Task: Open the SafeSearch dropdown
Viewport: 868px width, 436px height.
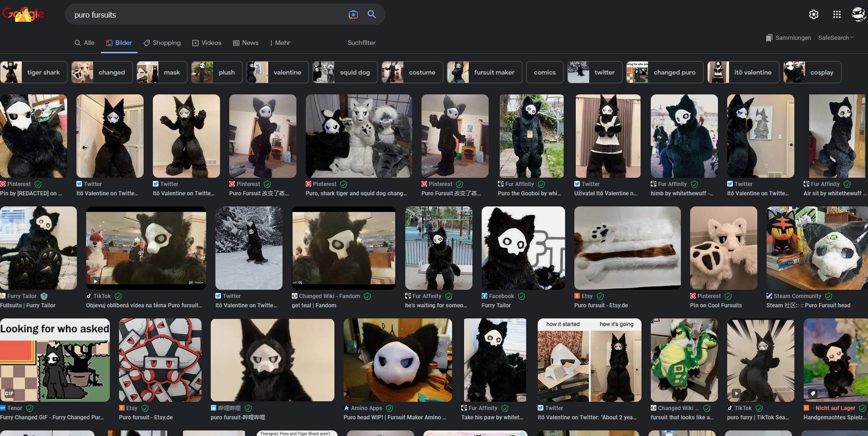Action: coord(836,38)
